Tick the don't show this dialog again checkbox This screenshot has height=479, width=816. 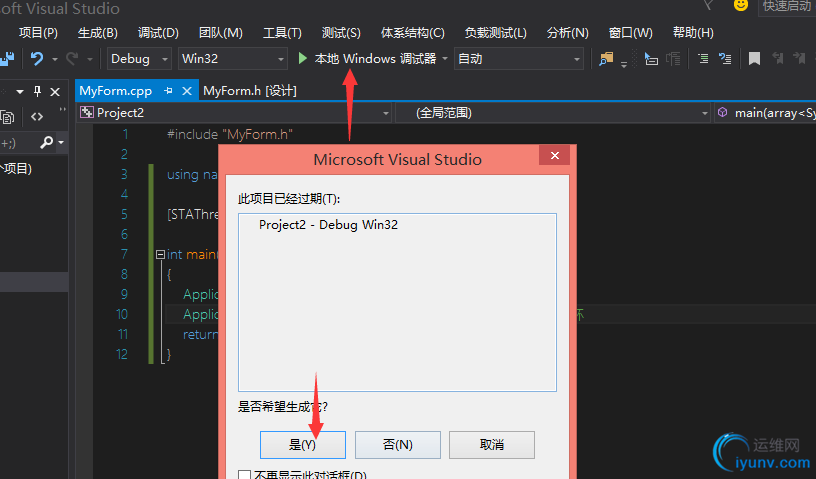click(x=244, y=475)
